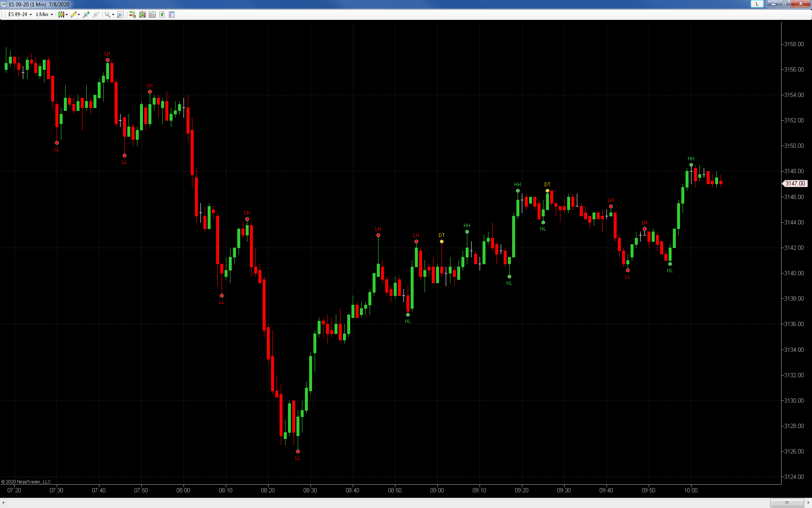Open the Indicators line chart icon
The image size is (812, 508).
tap(152, 14)
